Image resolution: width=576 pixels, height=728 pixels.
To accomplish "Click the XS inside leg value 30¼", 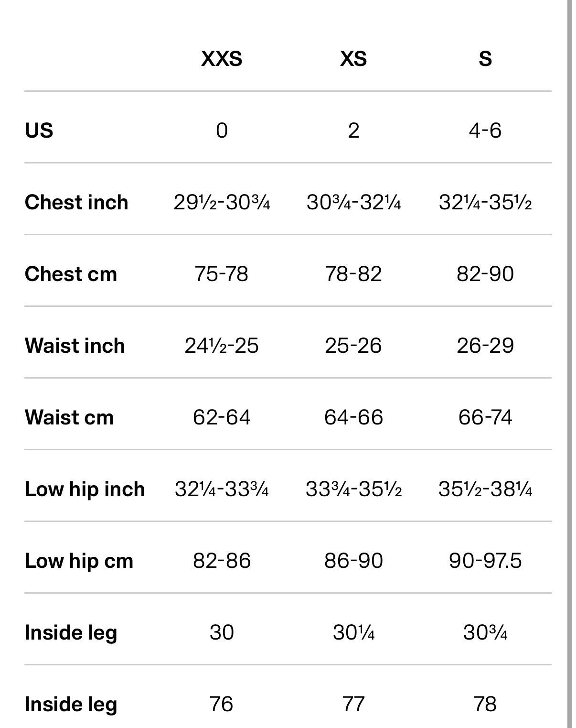I will 353,632.
